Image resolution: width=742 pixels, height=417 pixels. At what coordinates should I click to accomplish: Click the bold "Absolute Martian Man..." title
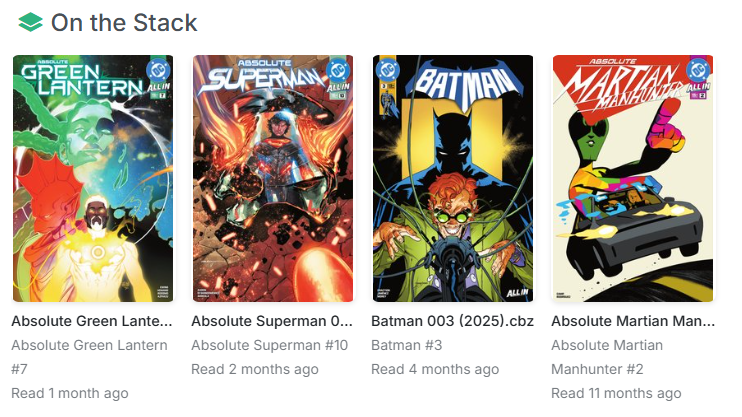point(633,321)
